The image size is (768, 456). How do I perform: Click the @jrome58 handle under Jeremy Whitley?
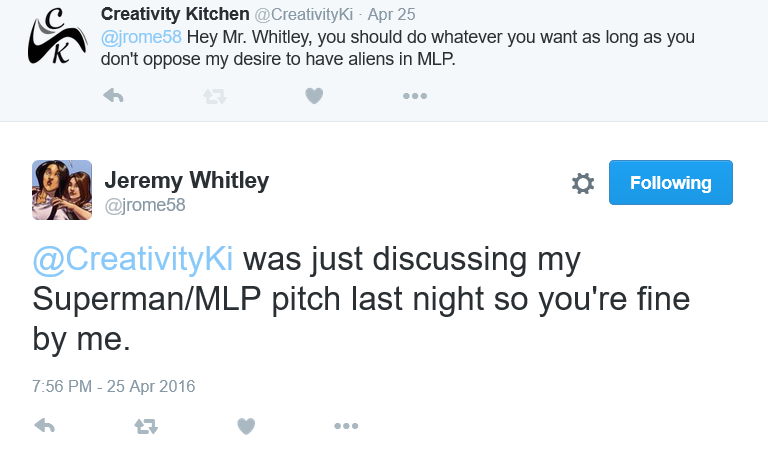[x=145, y=205]
